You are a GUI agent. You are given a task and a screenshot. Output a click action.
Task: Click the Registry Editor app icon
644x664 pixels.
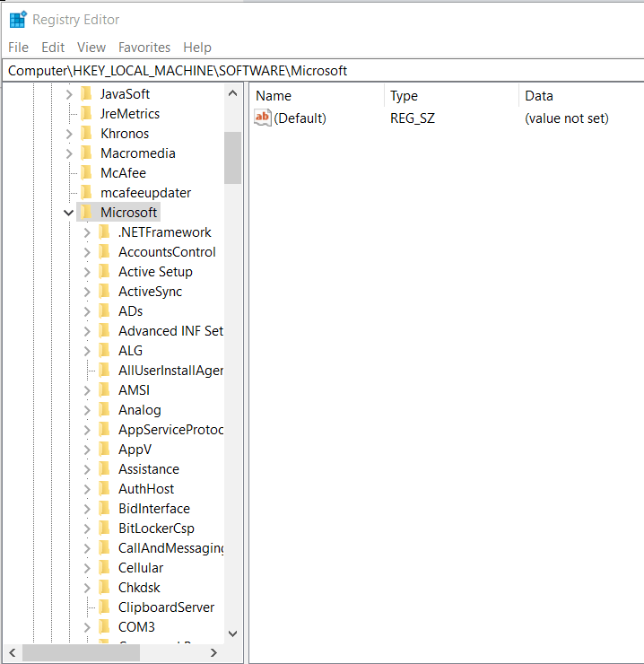pos(18,20)
